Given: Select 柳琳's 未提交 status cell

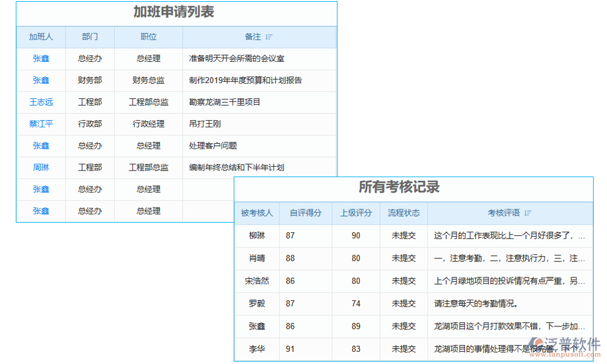Looking at the screenshot, I should tap(404, 235).
